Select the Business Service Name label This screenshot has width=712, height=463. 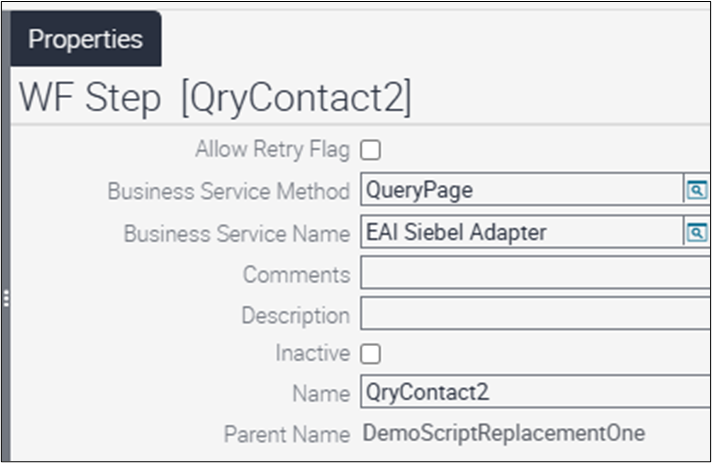(237, 233)
